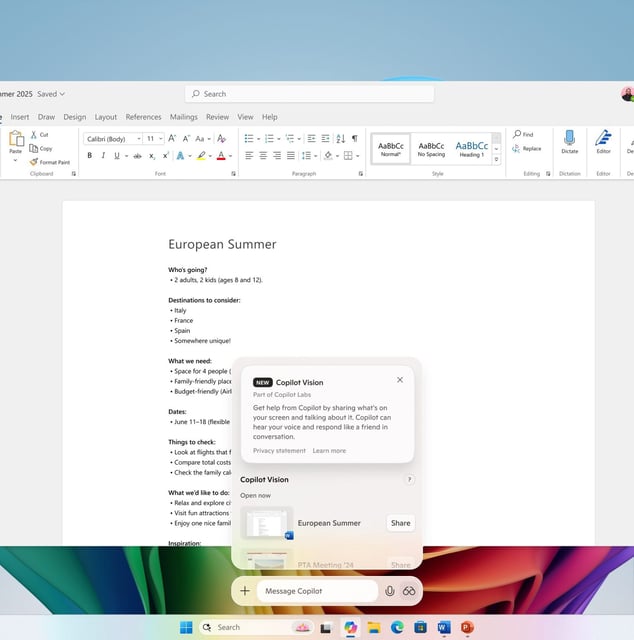
Task: Increase paragraph indent
Action: pos(325,139)
